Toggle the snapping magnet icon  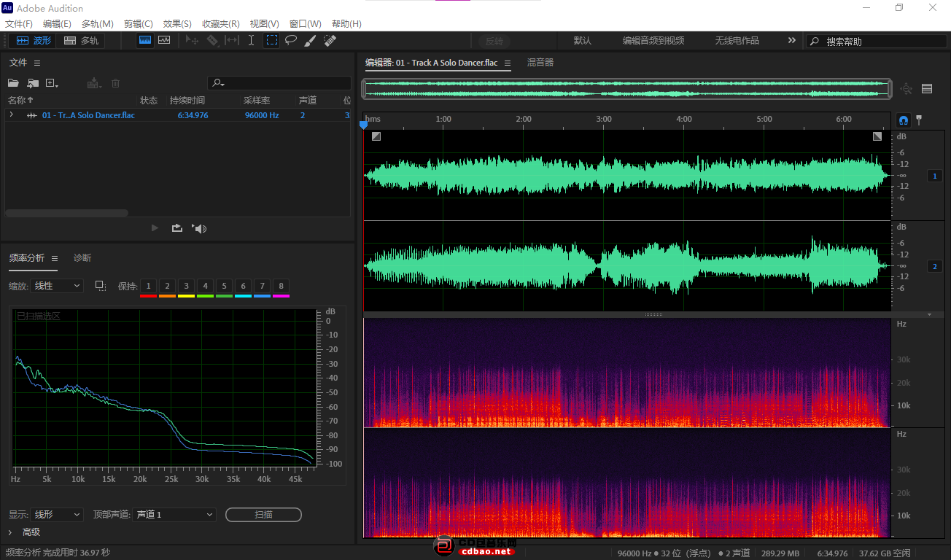pyautogui.click(x=904, y=120)
